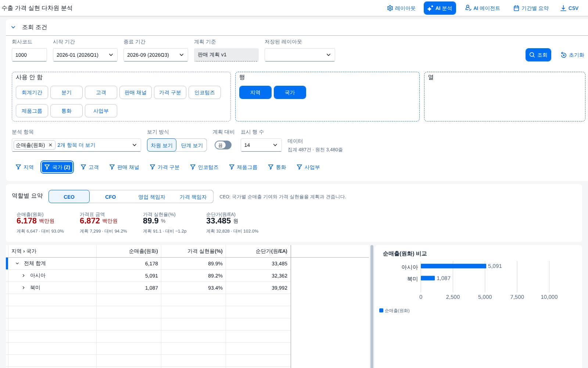Image resolution: width=588 pixels, height=368 pixels.
Task: Open the 제품그룹 filter
Action: click(x=243, y=167)
